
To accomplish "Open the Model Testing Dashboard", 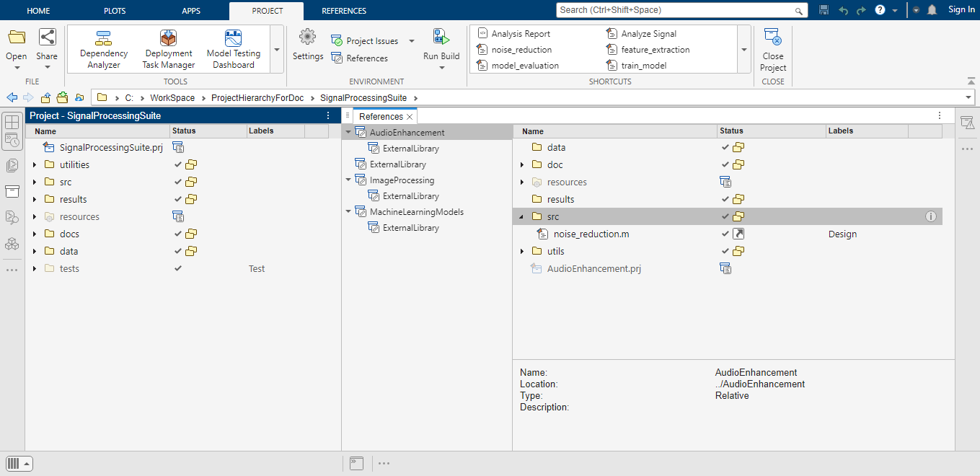I will (233, 48).
